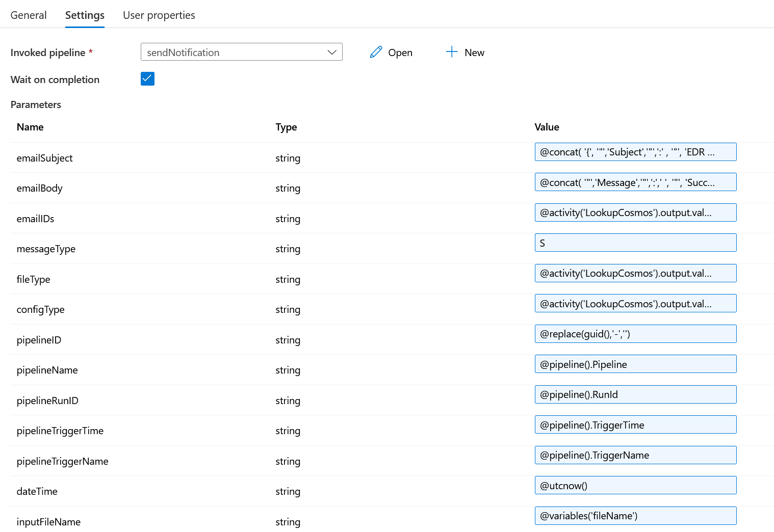The width and height of the screenshot is (774, 532).
Task: Click the emailSubject value field
Action: [635, 152]
